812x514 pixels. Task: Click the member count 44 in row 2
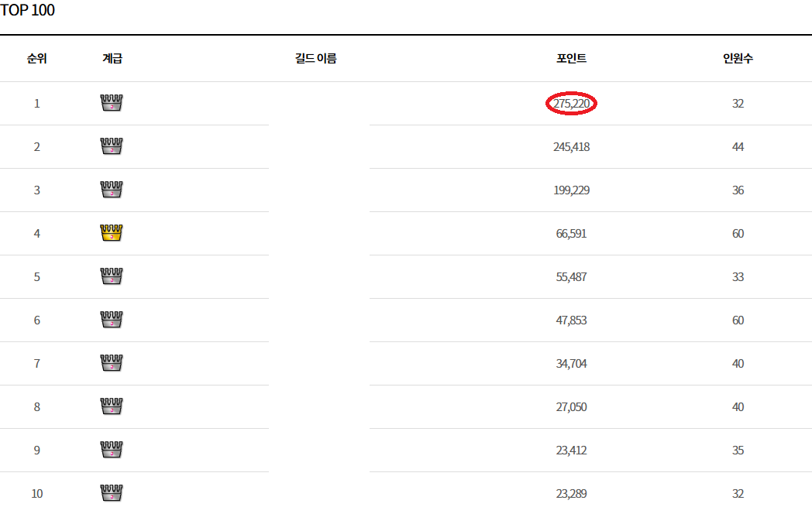click(x=738, y=147)
